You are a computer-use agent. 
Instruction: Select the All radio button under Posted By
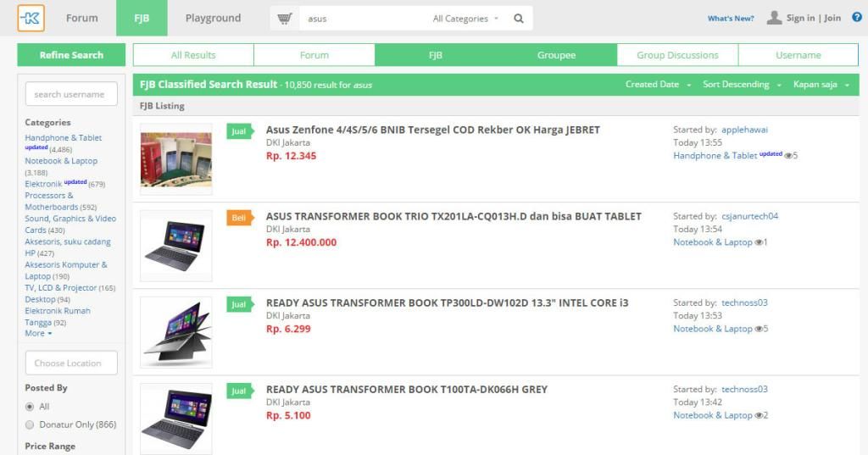(x=30, y=407)
